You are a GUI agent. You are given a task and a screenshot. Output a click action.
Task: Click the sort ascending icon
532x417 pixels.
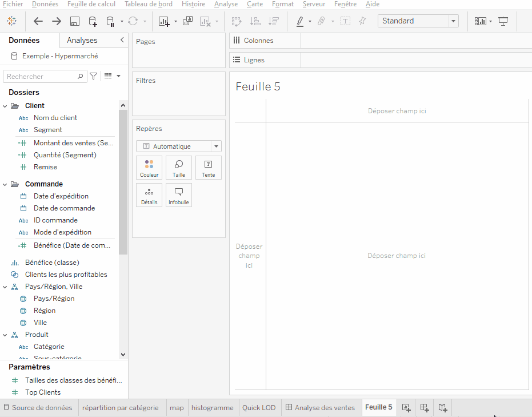point(255,21)
